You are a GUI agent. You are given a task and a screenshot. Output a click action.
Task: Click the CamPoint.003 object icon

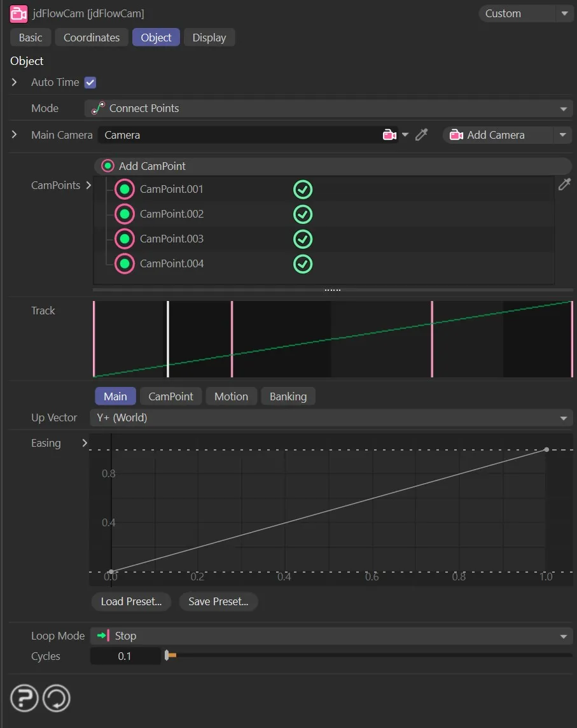tap(125, 239)
